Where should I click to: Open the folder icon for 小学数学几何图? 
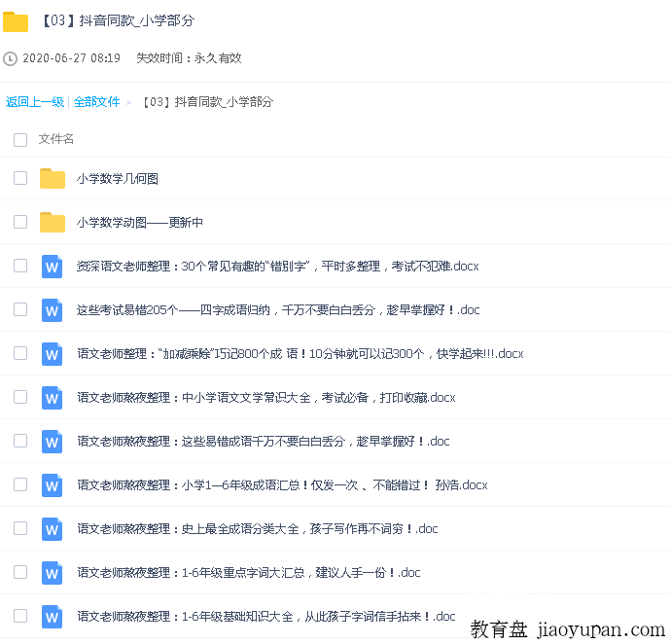pyautogui.click(x=53, y=179)
